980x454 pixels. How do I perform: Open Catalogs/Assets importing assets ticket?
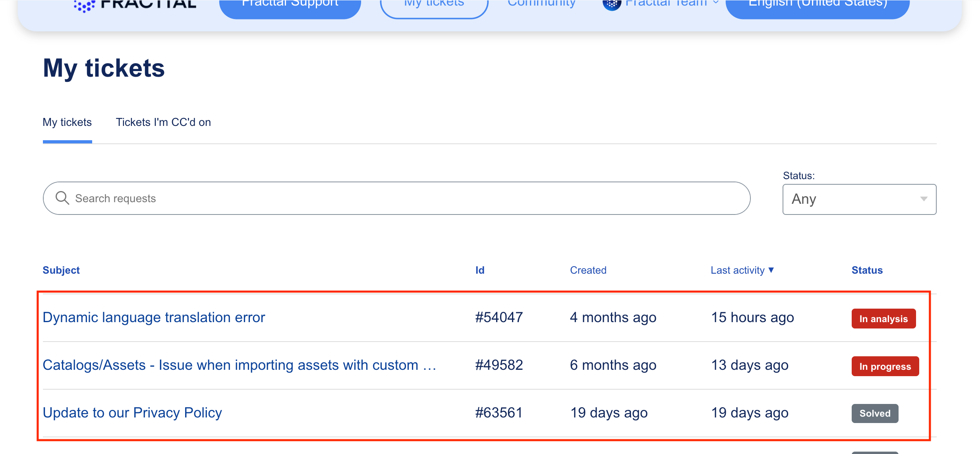tap(240, 365)
